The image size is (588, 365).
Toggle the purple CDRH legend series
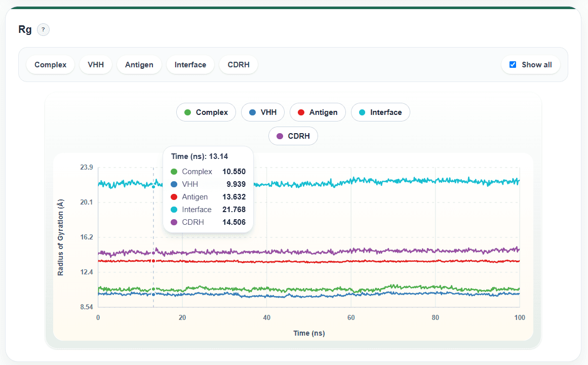[293, 136]
